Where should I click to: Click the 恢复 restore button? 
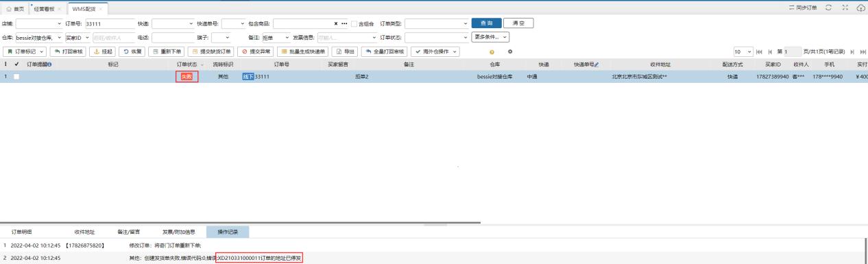click(132, 51)
